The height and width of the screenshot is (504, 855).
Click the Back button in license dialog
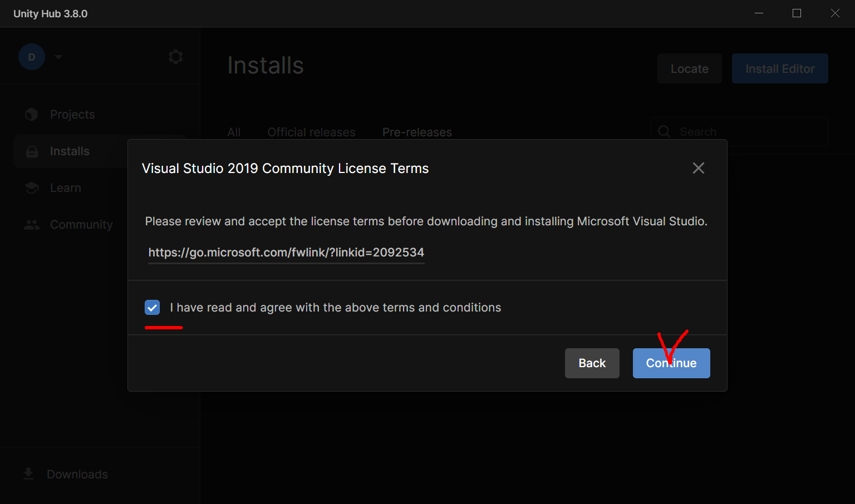pyautogui.click(x=592, y=363)
